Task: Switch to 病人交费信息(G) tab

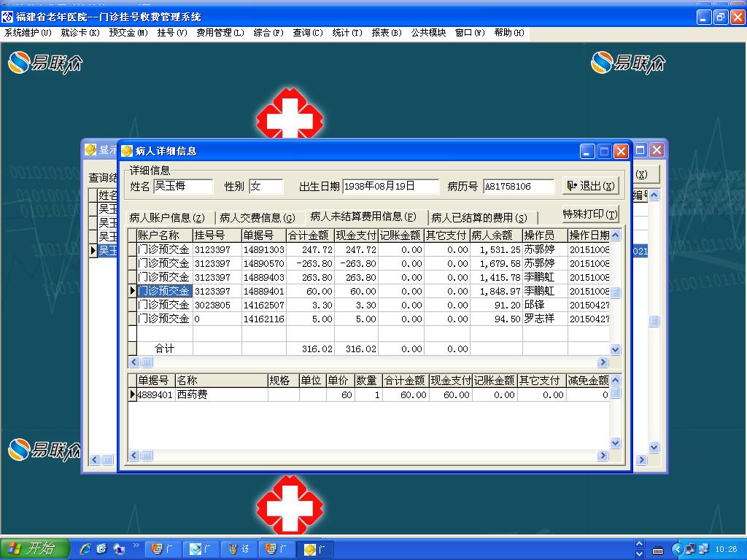Action: 258,217
